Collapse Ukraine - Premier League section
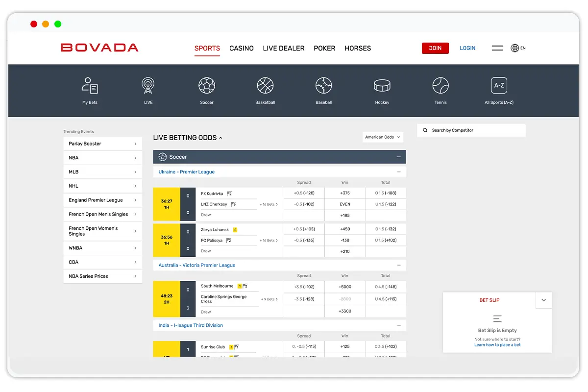The image size is (588, 392). click(399, 172)
